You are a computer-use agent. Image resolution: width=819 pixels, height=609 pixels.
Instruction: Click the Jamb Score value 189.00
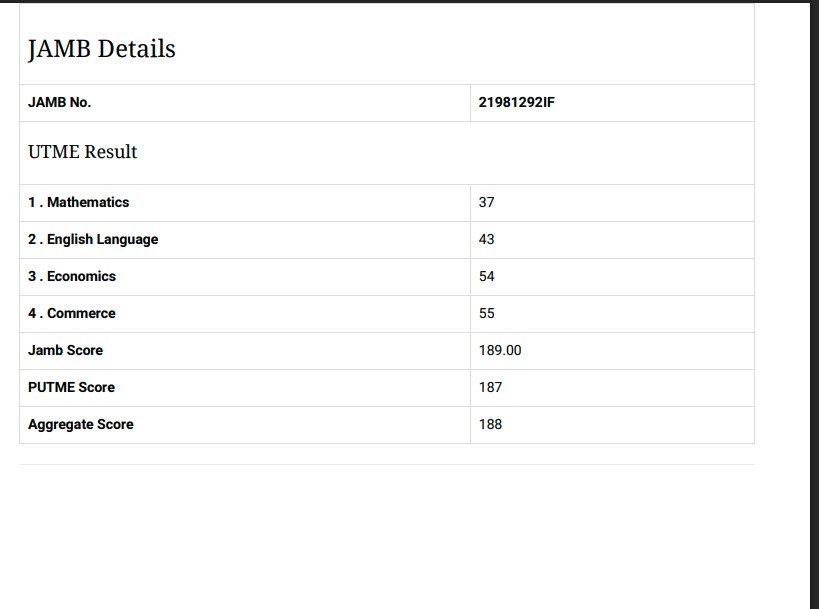[x=500, y=350]
